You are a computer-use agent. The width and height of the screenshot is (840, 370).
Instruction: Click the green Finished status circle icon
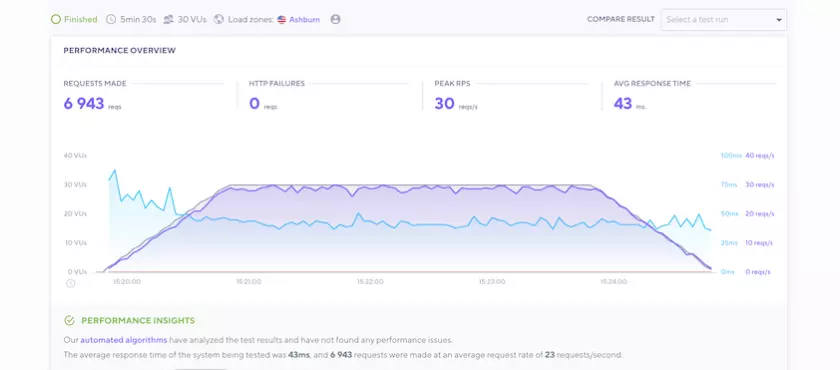point(56,19)
